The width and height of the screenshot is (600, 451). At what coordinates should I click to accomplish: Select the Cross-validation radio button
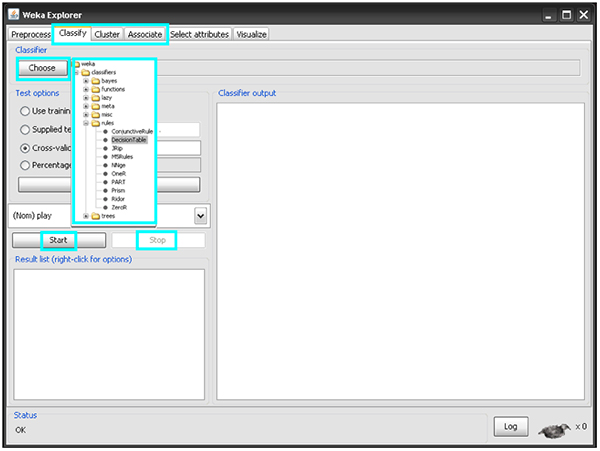pos(25,148)
